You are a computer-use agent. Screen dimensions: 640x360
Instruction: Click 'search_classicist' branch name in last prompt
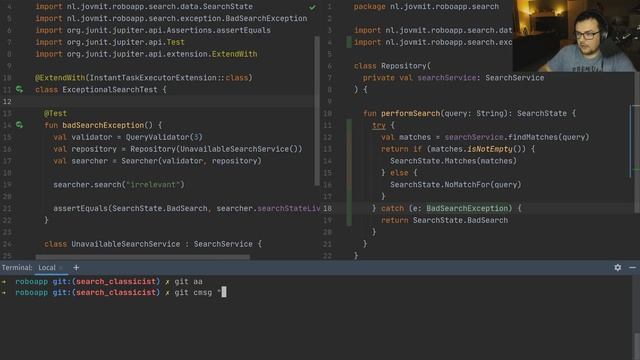point(116,292)
